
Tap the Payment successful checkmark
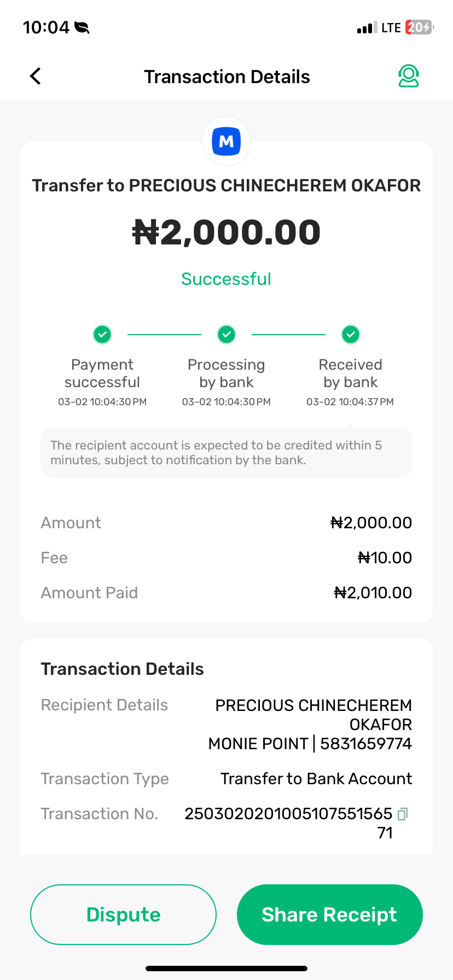click(x=102, y=334)
